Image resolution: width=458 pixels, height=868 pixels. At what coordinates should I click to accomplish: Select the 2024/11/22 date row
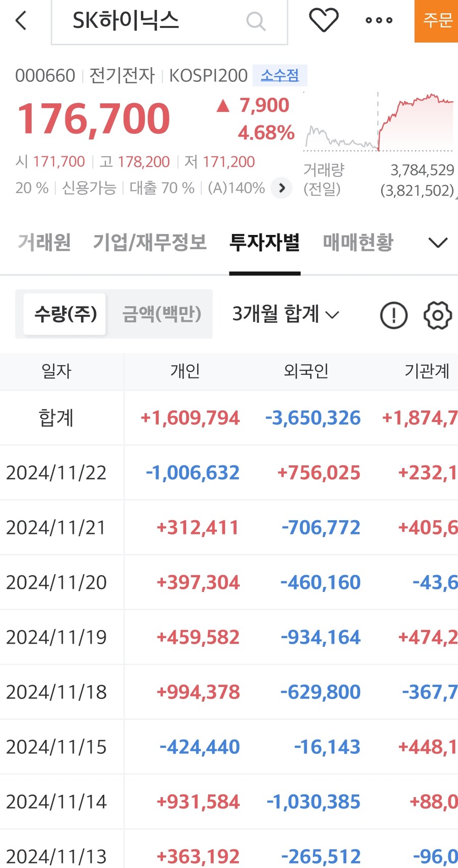tap(56, 473)
